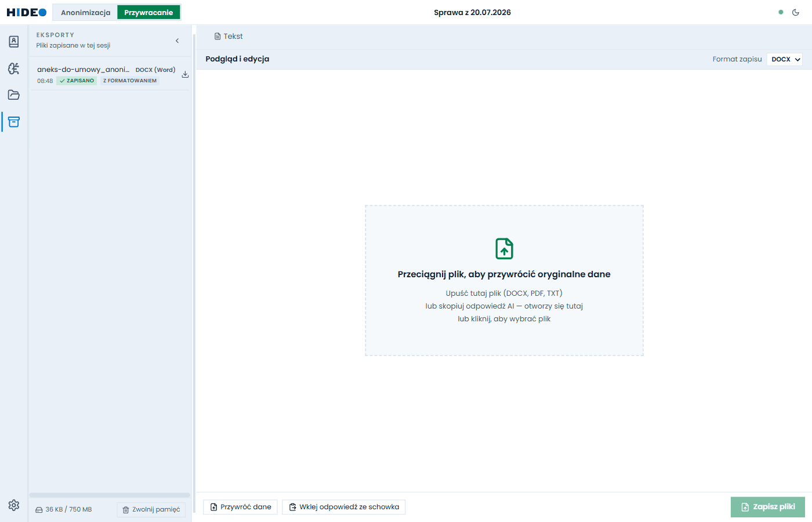Click the upload file icon in drop zone
This screenshot has height=522, width=812.
(x=504, y=248)
